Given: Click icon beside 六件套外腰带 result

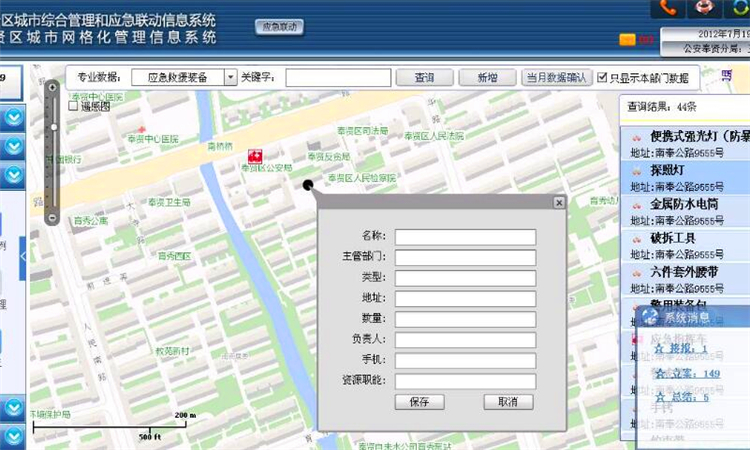Looking at the screenshot, I should [637, 274].
